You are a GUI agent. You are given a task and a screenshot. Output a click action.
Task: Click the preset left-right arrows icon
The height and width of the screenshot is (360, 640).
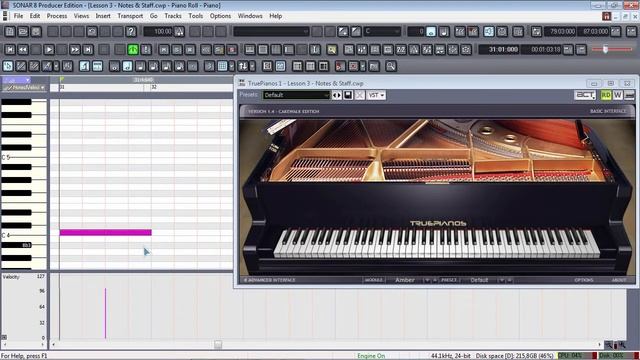coord(336,95)
